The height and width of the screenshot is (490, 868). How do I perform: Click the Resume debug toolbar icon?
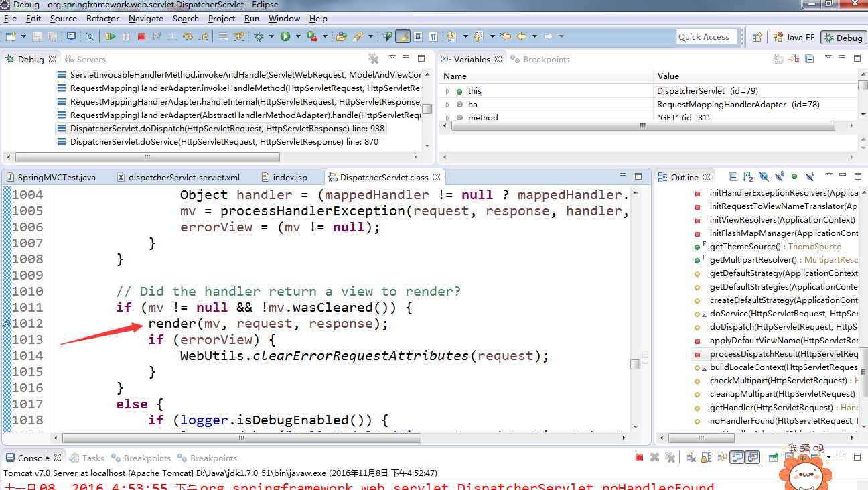111,36
